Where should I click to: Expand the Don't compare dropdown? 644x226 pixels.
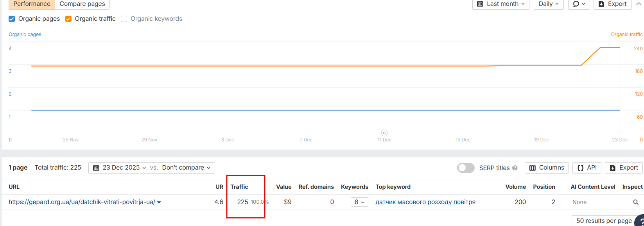(186, 168)
